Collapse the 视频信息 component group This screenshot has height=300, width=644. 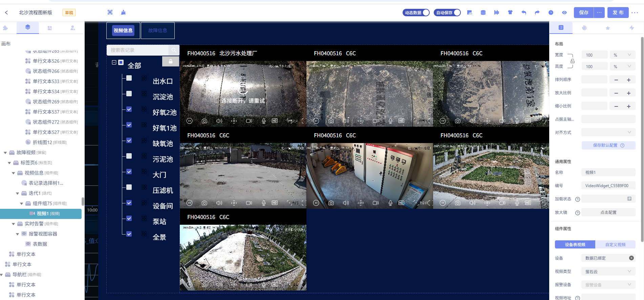(x=13, y=173)
